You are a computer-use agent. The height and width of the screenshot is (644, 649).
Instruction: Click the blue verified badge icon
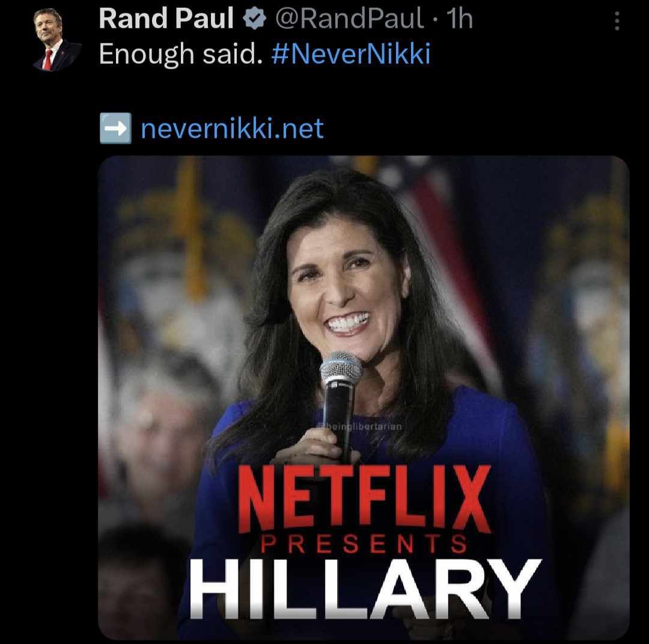pyautogui.click(x=254, y=19)
